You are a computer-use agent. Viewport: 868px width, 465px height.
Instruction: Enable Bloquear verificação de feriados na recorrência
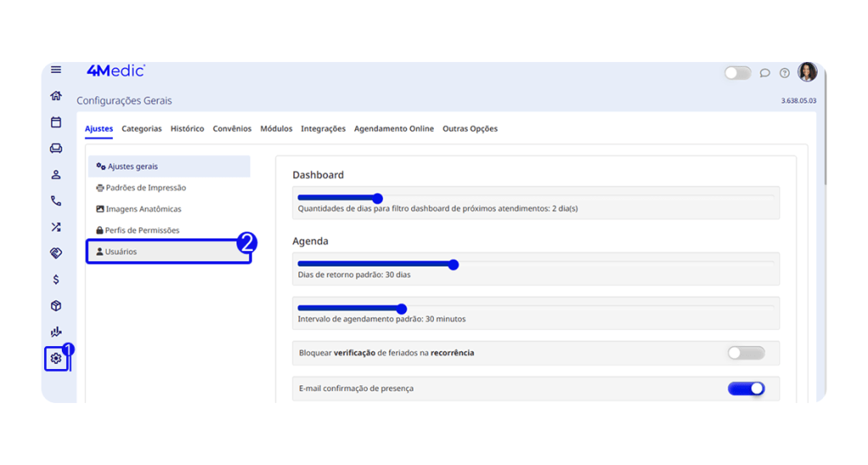click(746, 353)
